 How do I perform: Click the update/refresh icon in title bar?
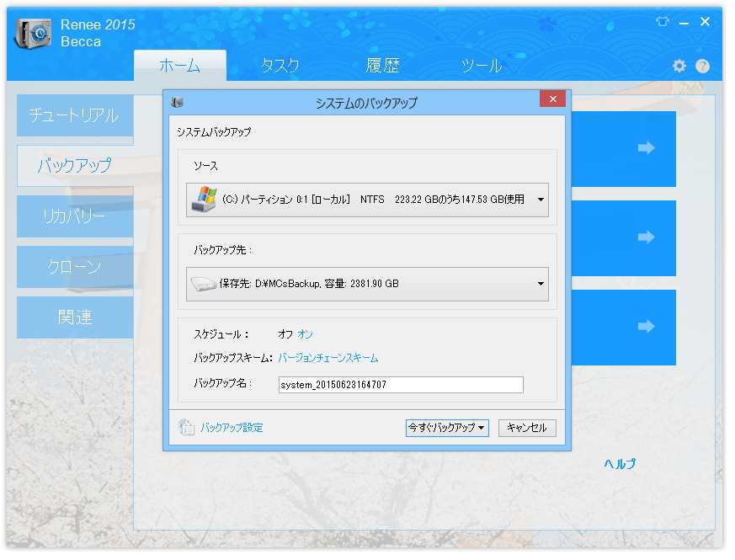click(661, 22)
